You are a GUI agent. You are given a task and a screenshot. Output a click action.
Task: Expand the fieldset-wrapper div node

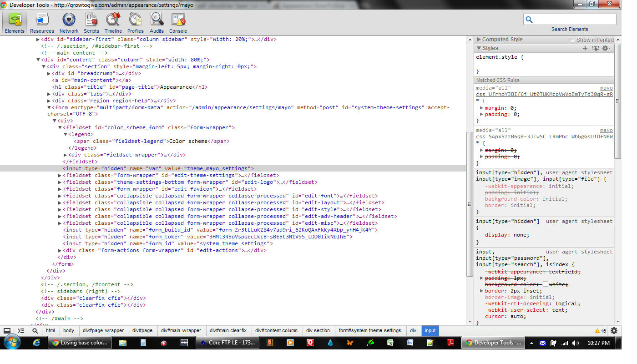[65, 155]
